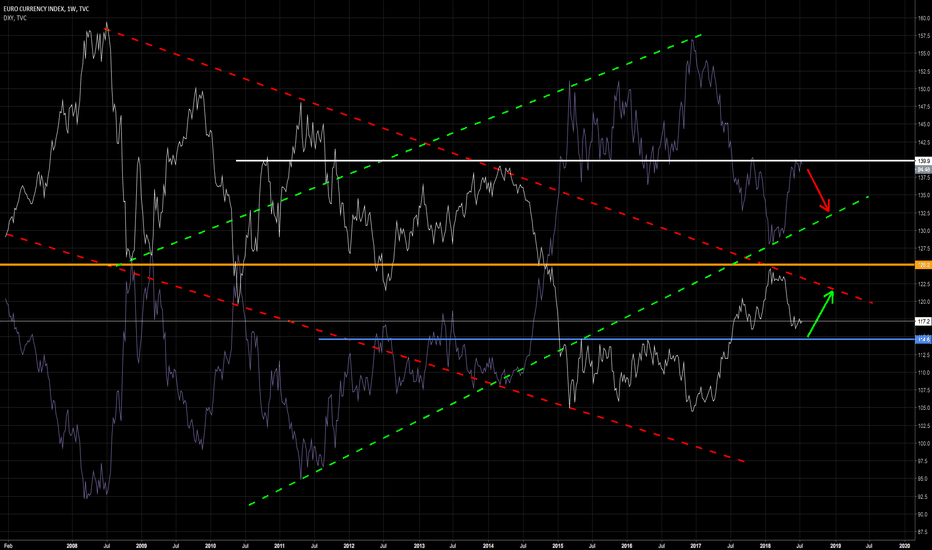Click the 122.5 price axis value
The image size is (932, 550).
tap(924, 284)
